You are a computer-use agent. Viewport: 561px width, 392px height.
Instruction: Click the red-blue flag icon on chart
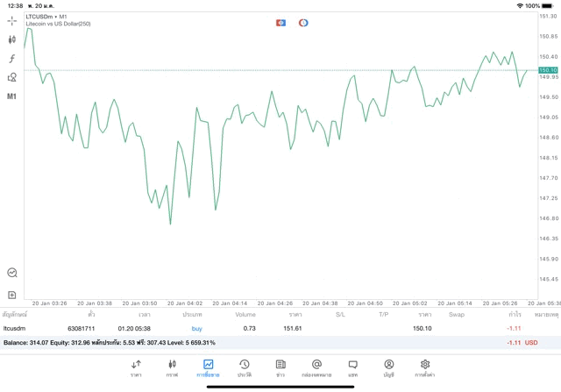(281, 22)
